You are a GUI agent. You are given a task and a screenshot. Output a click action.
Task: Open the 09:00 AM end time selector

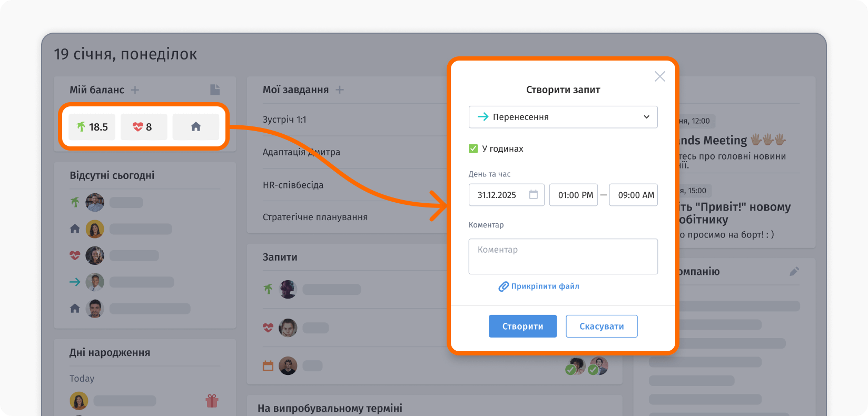(633, 195)
